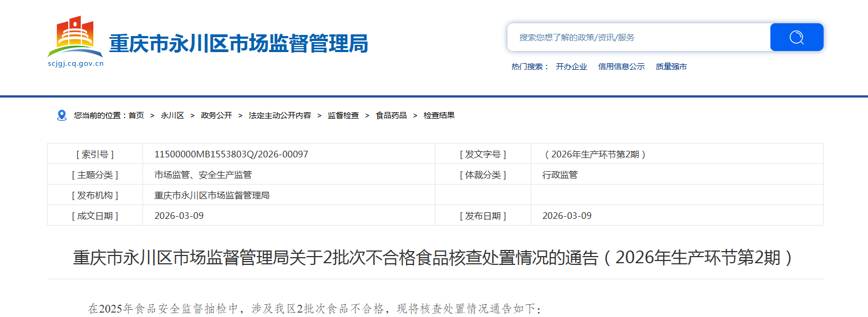Open 政务公开 in the breadcrumb
Viewport: 868px width, 317px height.
[x=216, y=115]
